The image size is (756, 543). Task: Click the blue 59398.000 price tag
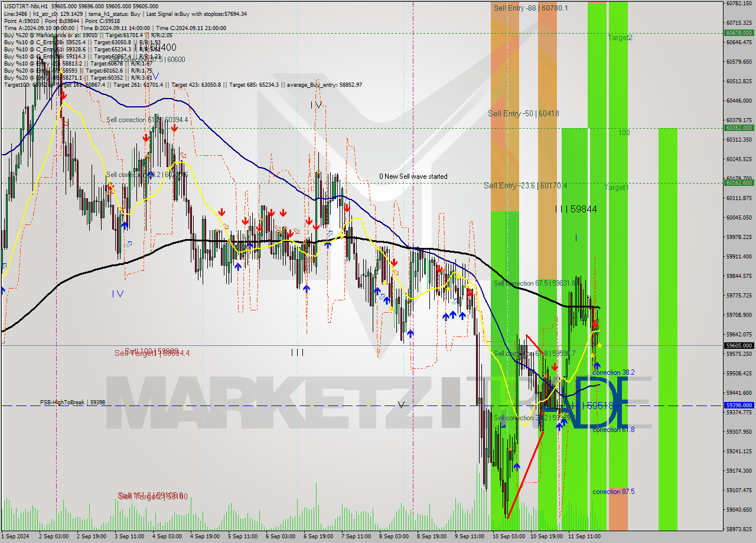point(739,405)
